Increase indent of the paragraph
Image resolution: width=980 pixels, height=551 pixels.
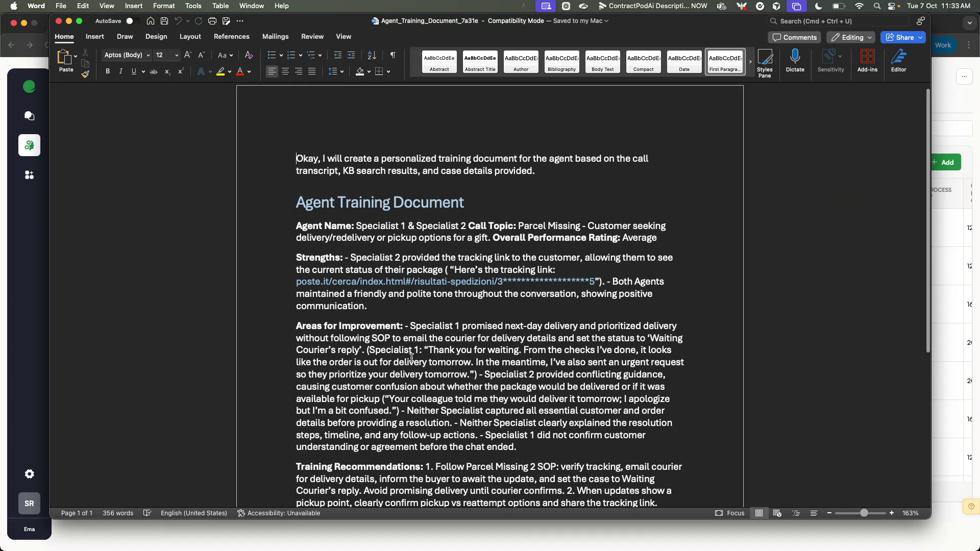coord(351,55)
